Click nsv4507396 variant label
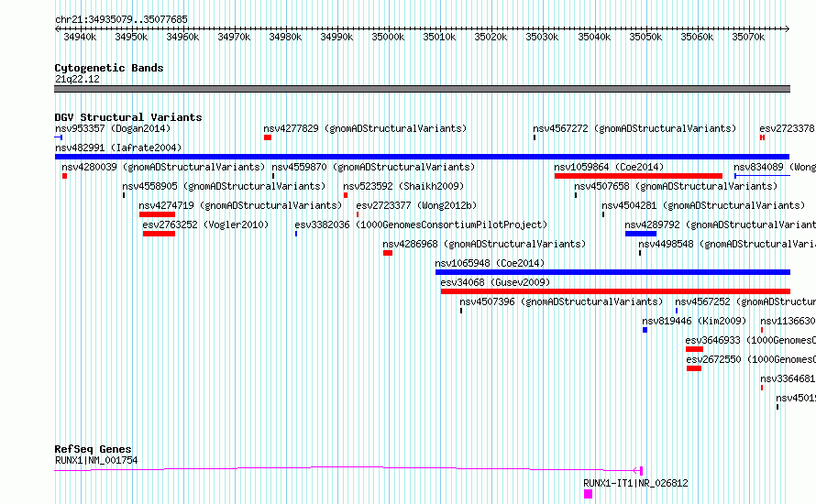 point(561,301)
